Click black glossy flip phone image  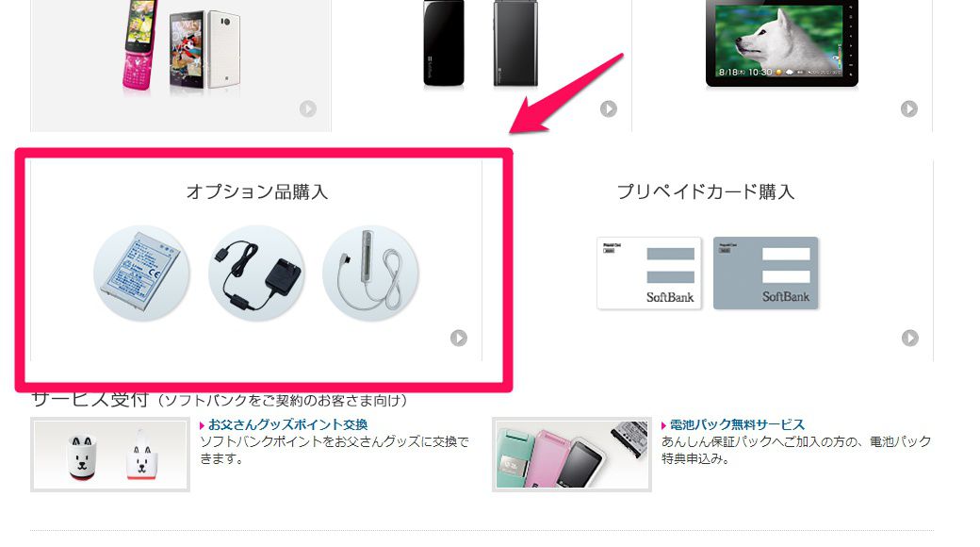click(444, 42)
